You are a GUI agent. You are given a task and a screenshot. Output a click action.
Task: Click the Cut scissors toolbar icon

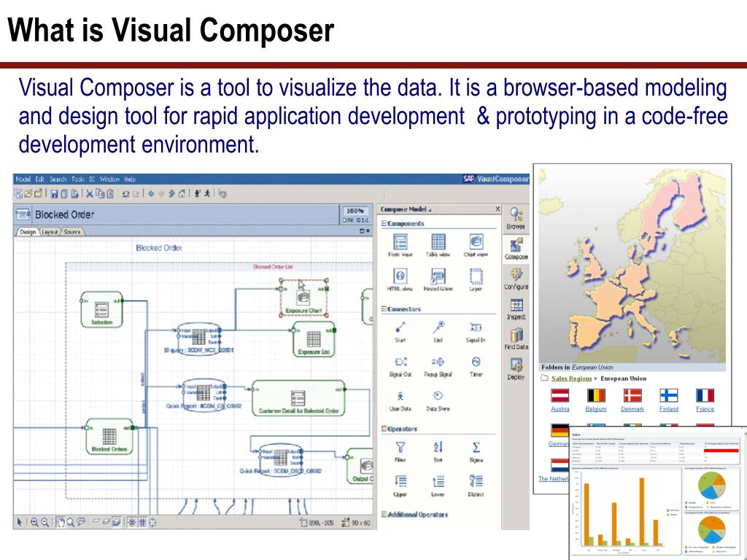click(x=89, y=194)
